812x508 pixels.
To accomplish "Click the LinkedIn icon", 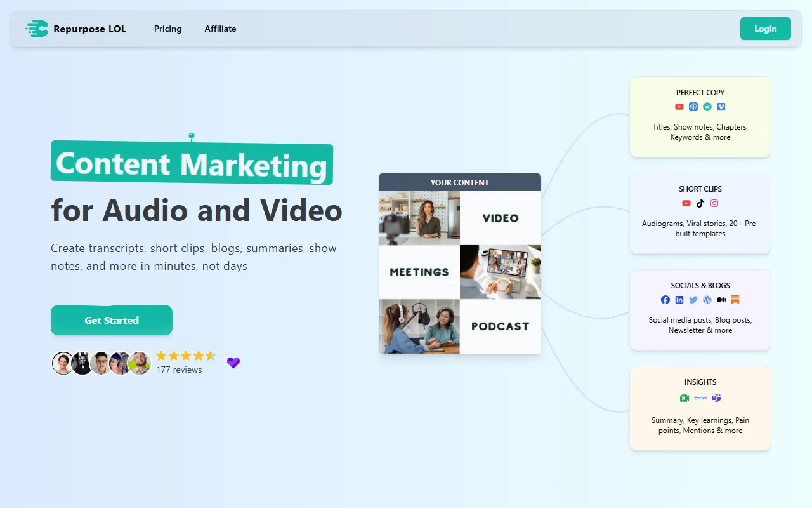I will pos(679,300).
